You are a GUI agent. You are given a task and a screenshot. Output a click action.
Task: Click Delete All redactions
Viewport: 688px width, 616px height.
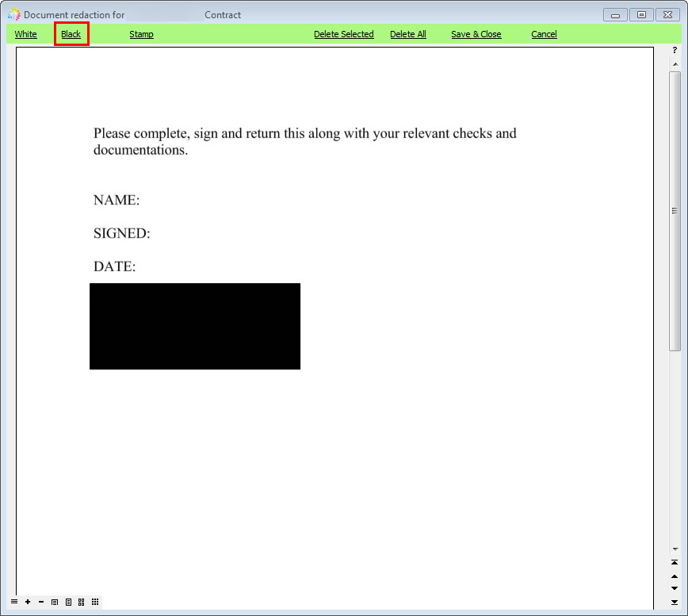(x=408, y=34)
